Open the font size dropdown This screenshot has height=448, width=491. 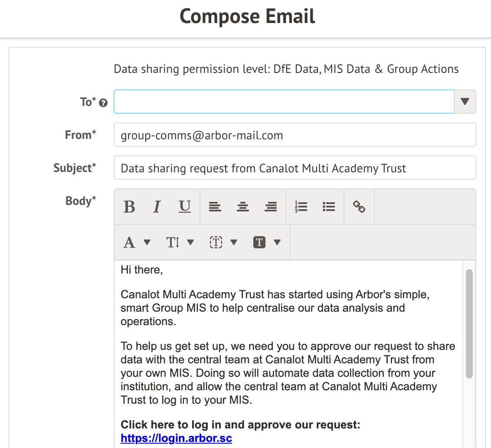[x=180, y=242]
